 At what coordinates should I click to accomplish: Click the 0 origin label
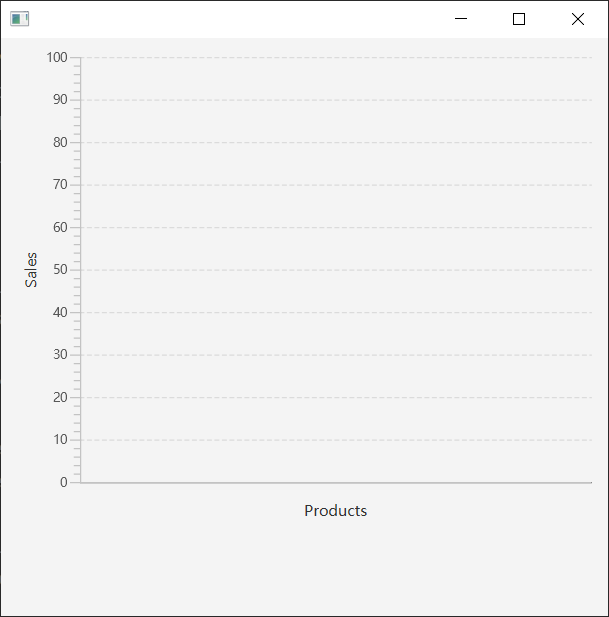coord(63,482)
